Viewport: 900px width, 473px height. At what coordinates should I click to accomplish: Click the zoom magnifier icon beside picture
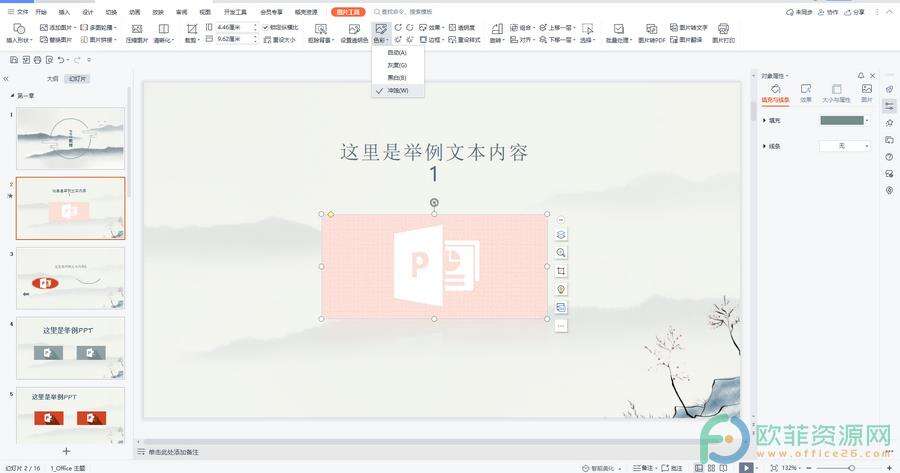(x=561, y=253)
